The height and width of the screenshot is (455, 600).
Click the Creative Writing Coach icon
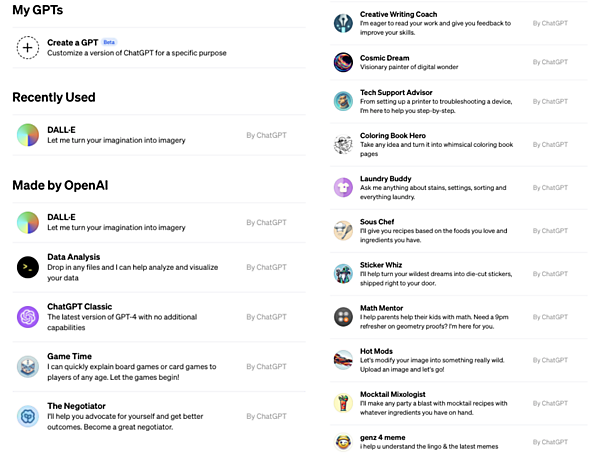click(x=343, y=22)
